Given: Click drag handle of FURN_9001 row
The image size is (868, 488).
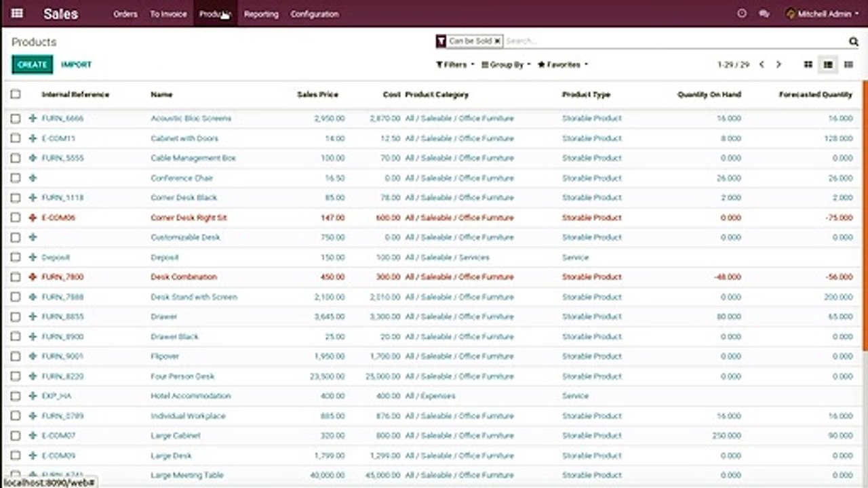Looking at the screenshot, I should 33,356.
